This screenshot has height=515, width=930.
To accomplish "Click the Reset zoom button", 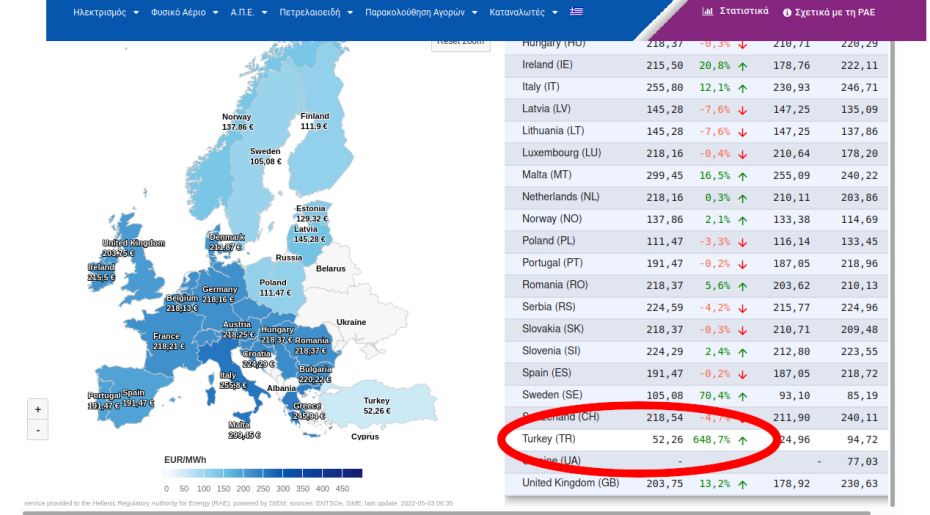I will coord(461,44).
